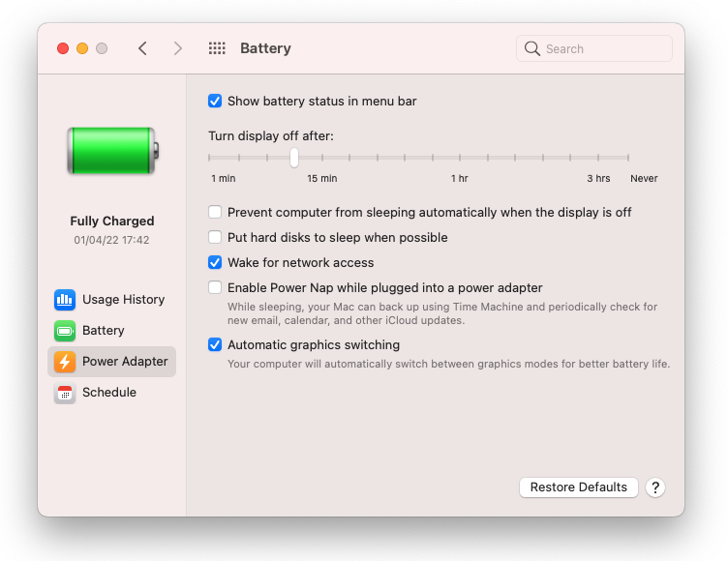The height and width of the screenshot is (561, 728).
Task: Click the green Battery sidebar icon
Action: point(65,331)
